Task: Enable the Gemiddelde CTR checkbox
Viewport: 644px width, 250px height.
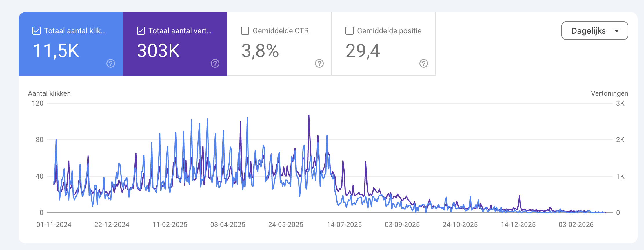Action: tap(245, 31)
